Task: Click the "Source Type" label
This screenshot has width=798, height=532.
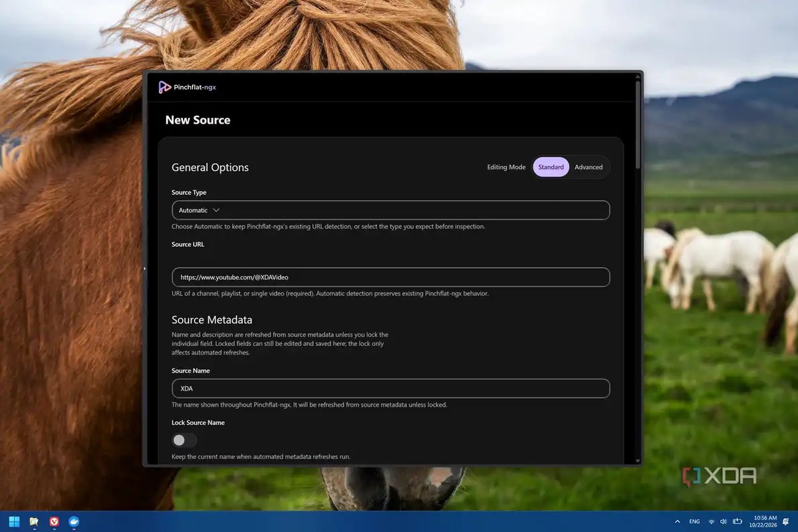Action: (189, 193)
